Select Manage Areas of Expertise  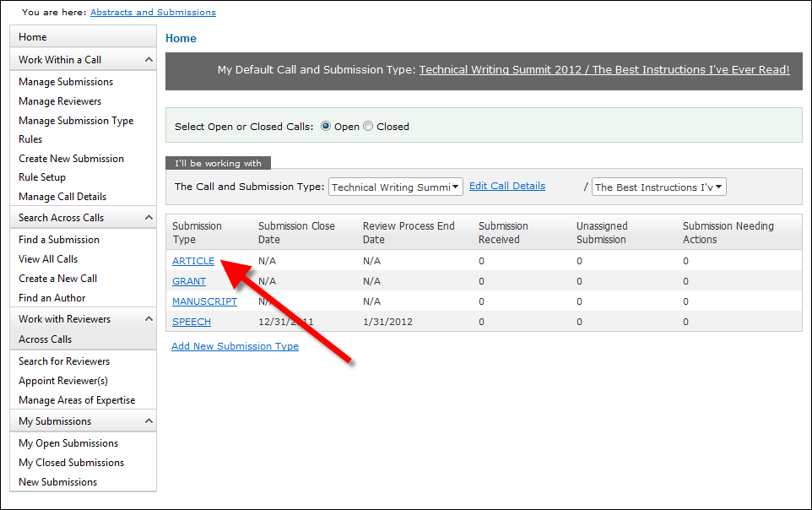77,400
